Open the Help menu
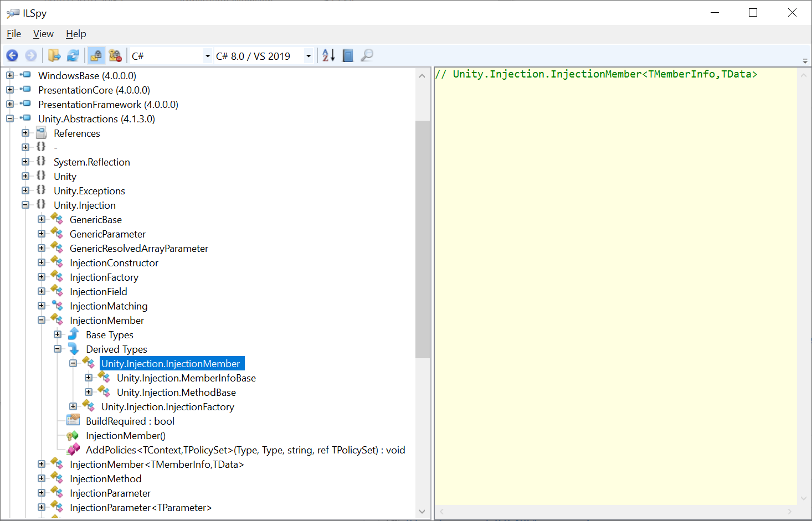 click(x=76, y=34)
